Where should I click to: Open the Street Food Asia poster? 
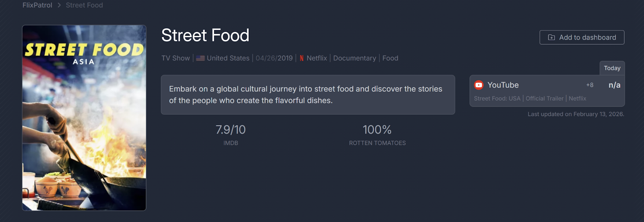tap(84, 118)
